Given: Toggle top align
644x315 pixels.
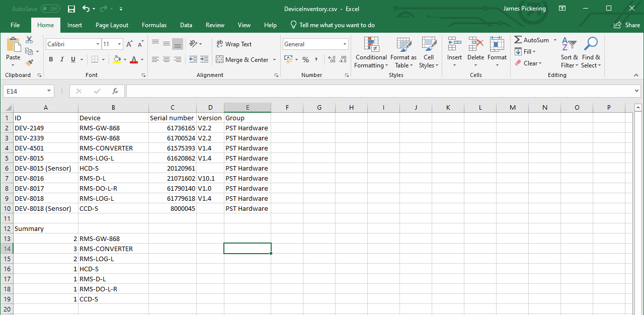Looking at the screenshot, I should click(x=155, y=44).
